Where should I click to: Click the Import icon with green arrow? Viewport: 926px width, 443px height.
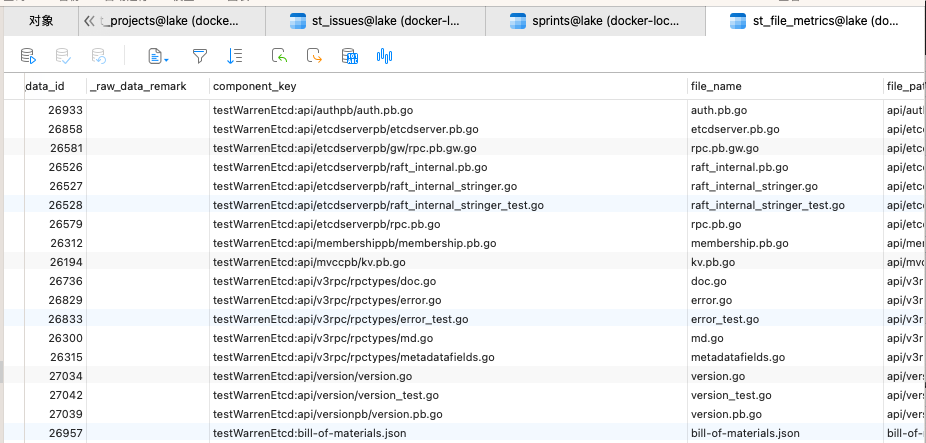click(x=279, y=56)
